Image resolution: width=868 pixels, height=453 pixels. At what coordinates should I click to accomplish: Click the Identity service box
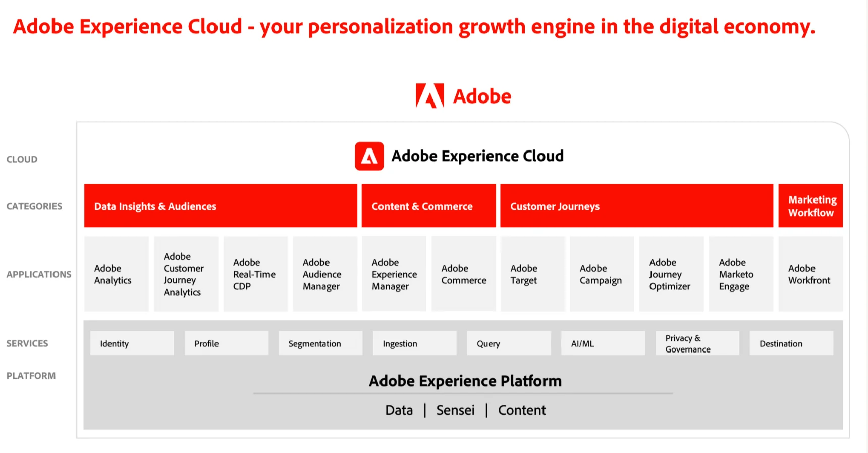pyautogui.click(x=132, y=343)
